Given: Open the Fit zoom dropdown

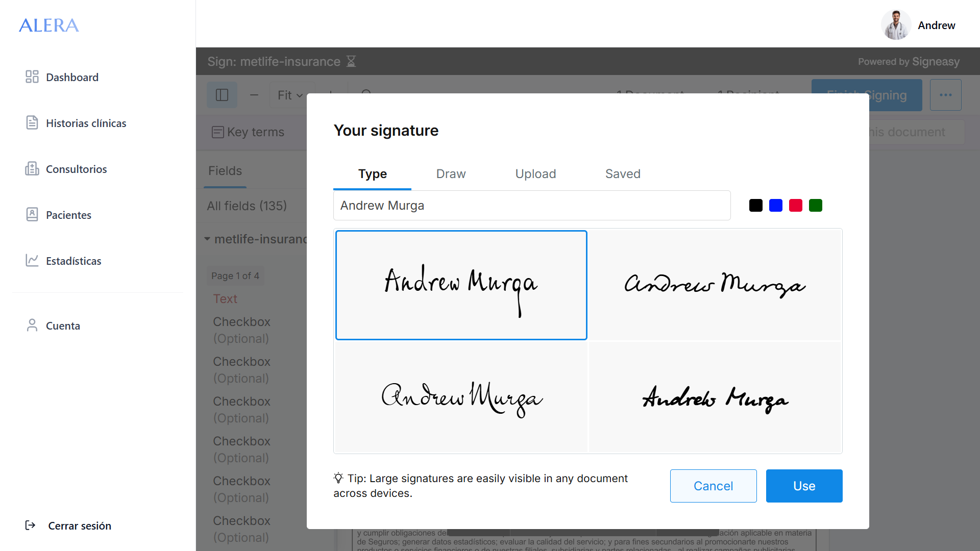Looking at the screenshot, I should [x=291, y=95].
